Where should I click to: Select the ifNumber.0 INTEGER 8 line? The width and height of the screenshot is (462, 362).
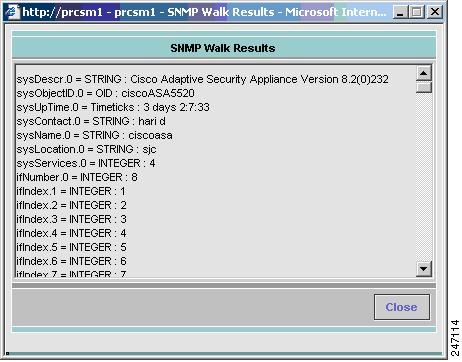77,177
